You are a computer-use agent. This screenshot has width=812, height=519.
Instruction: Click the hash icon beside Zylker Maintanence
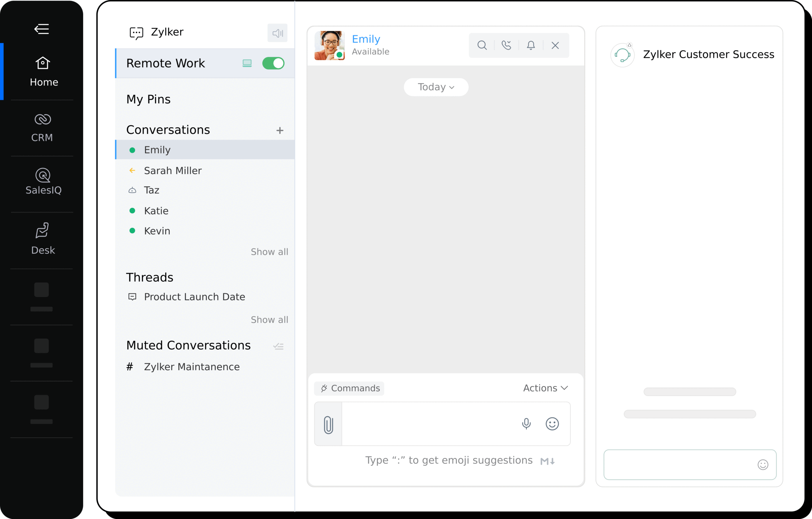130,367
